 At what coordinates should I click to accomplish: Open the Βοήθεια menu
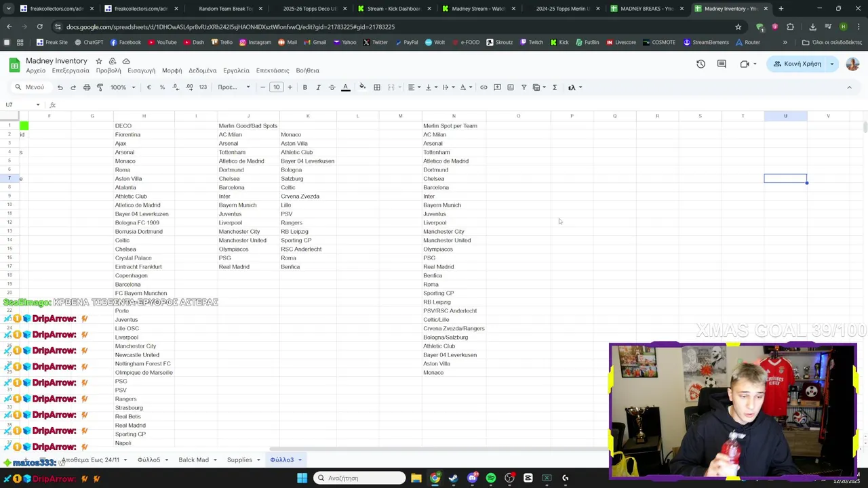pos(307,70)
